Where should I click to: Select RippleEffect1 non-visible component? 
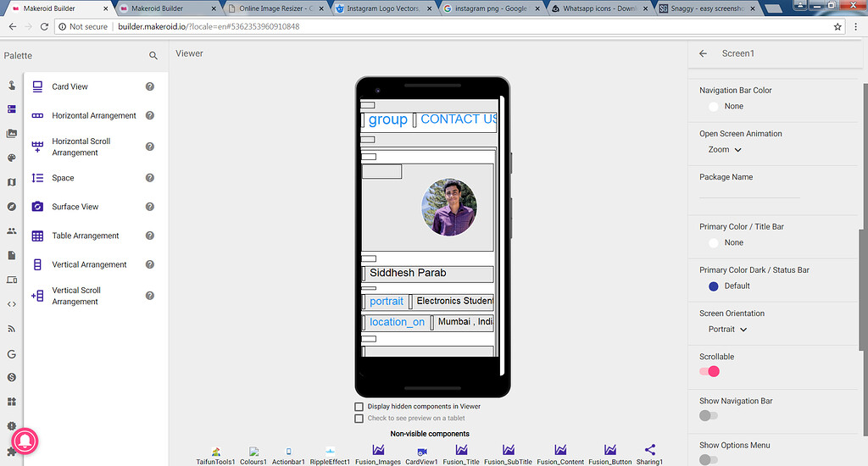(x=330, y=456)
